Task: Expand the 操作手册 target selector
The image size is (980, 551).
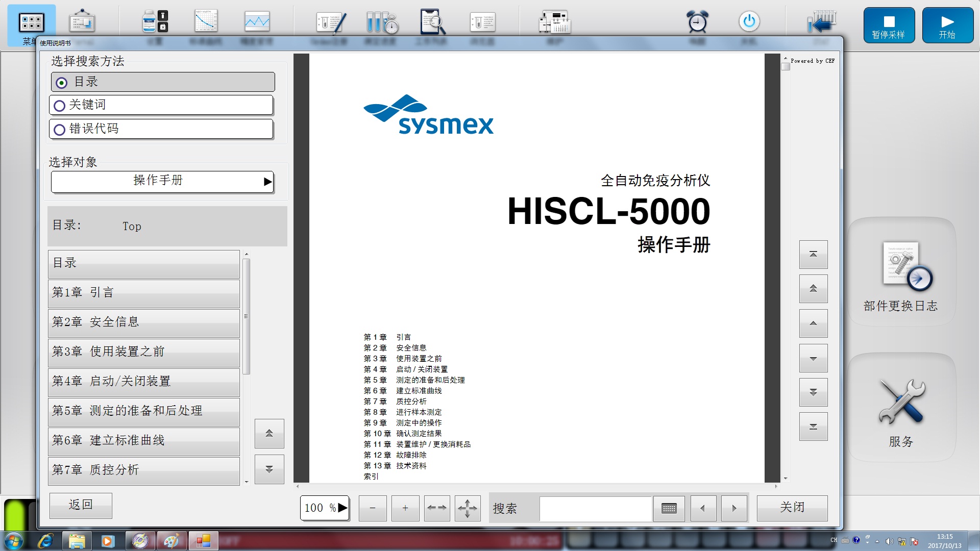Action: point(162,182)
